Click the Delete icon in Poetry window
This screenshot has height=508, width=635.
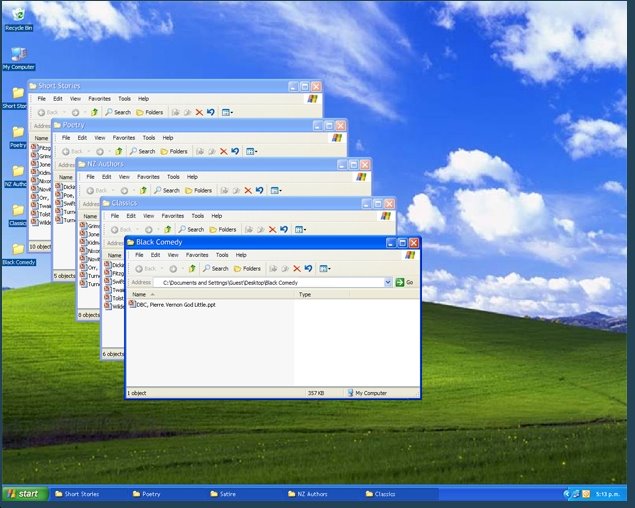224,151
